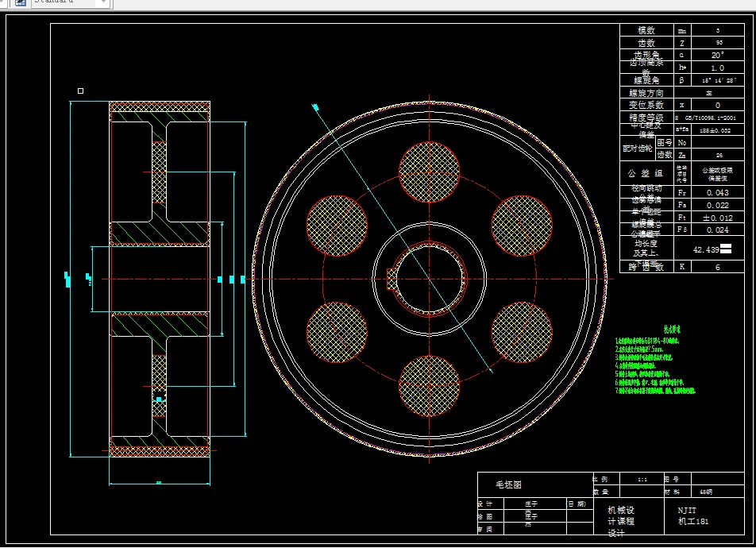
Task: Click the keyway on the gear hub
Action: point(391,280)
